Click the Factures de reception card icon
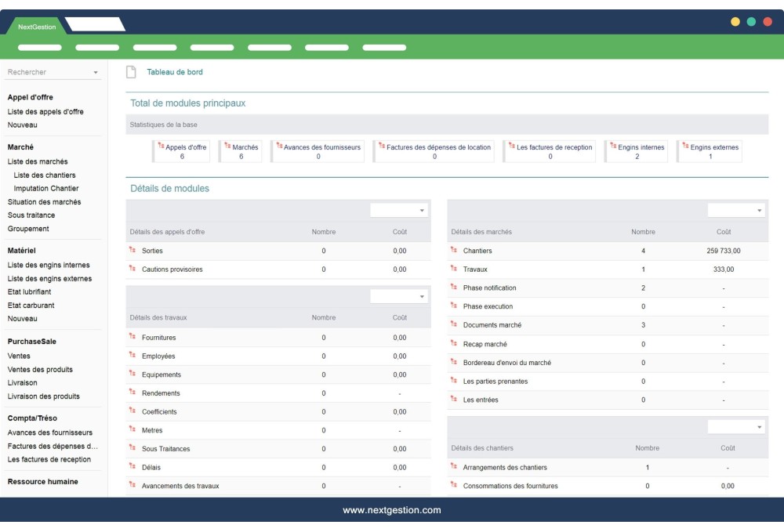The height and width of the screenshot is (532, 784). [511, 146]
